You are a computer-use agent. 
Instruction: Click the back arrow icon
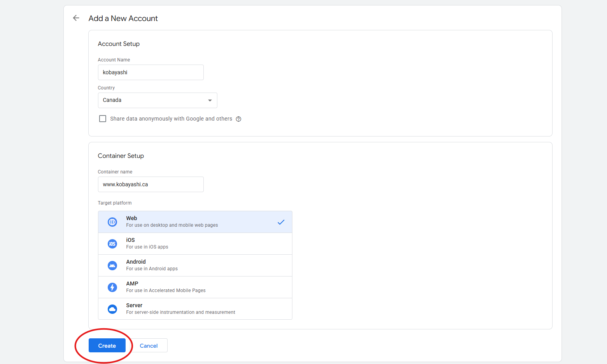76,18
